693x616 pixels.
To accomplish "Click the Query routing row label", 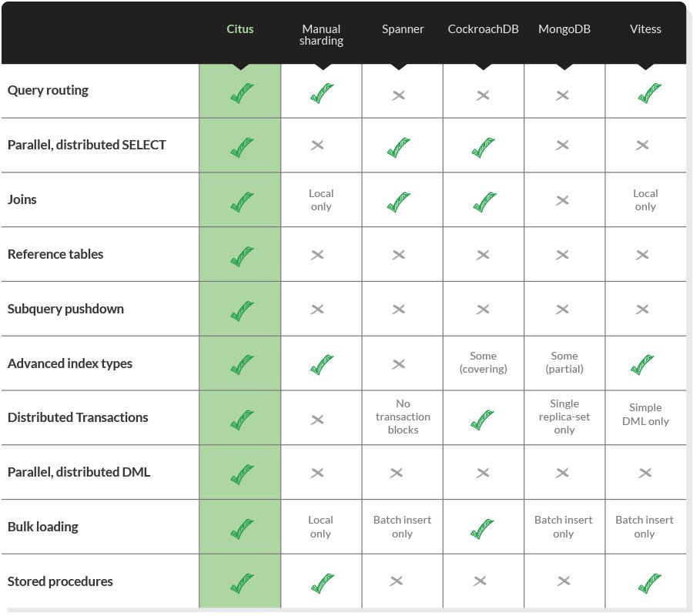I will tap(49, 91).
